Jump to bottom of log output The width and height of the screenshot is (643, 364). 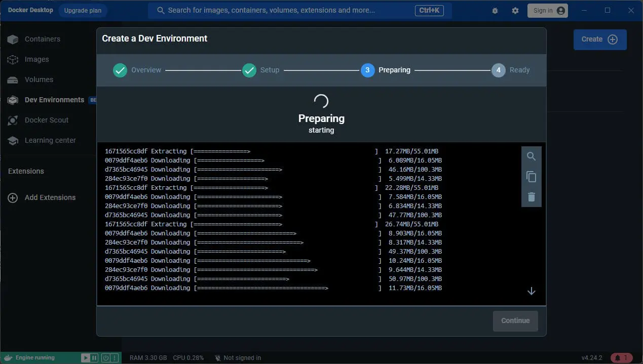tap(531, 291)
